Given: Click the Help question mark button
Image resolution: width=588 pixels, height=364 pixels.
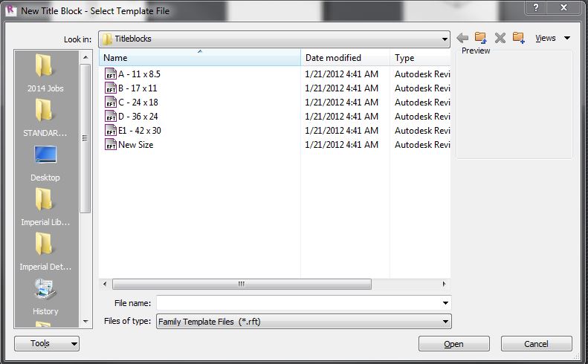Looking at the screenshot, I should pos(536,7).
